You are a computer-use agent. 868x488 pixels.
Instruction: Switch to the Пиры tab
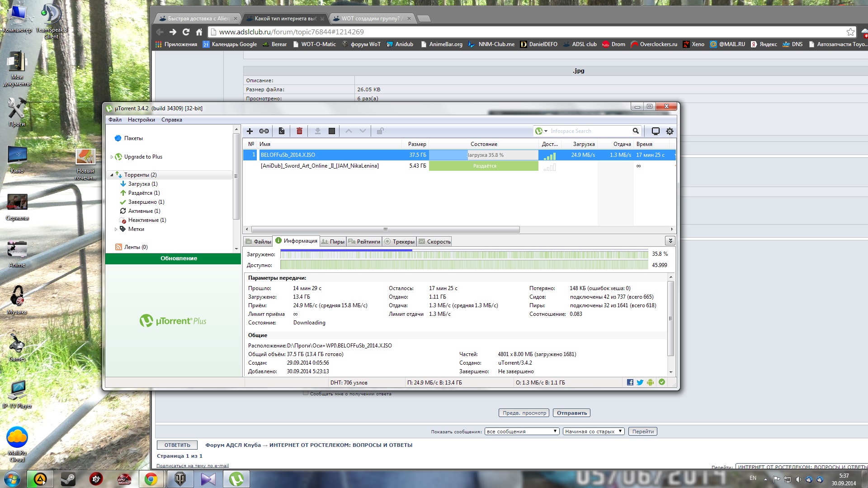point(333,242)
